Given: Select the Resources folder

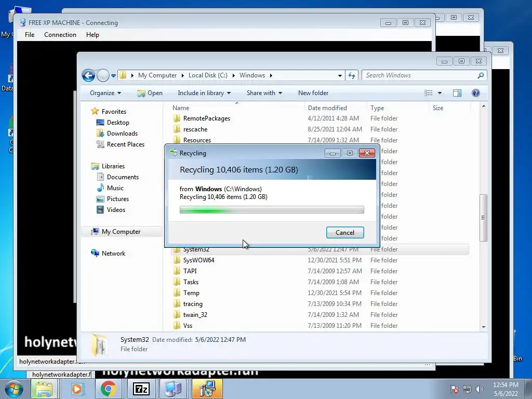Looking at the screenshot, I should click(197, 140).
